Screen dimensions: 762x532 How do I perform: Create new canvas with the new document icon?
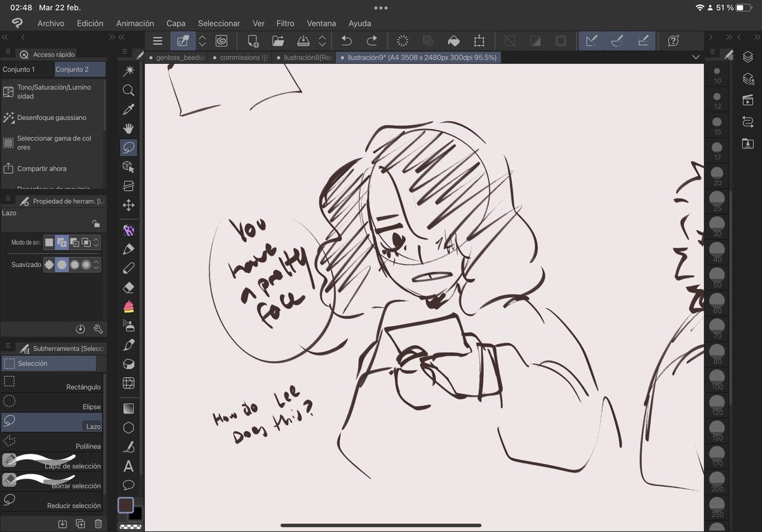coord(253,41)
